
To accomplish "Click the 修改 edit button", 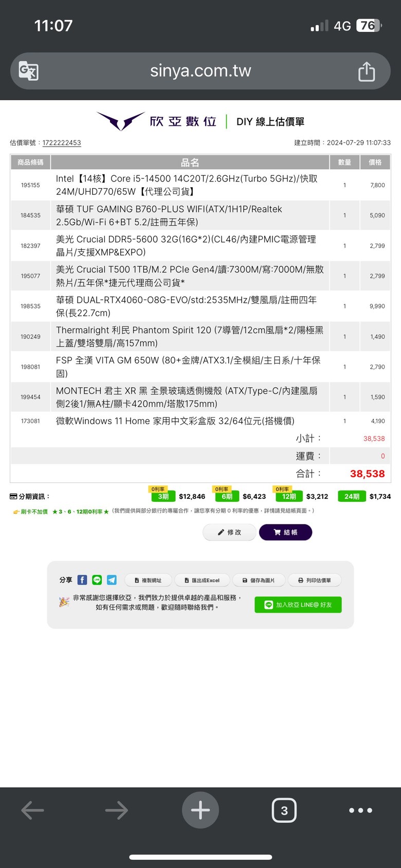I will click(x=229, y=532).
